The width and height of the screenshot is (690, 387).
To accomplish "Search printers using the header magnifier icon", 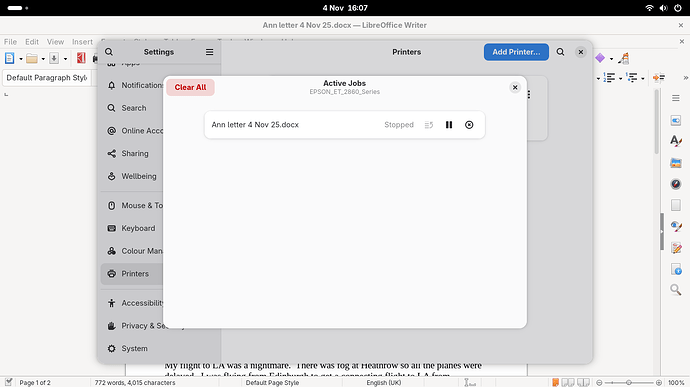I will (560, 52).
